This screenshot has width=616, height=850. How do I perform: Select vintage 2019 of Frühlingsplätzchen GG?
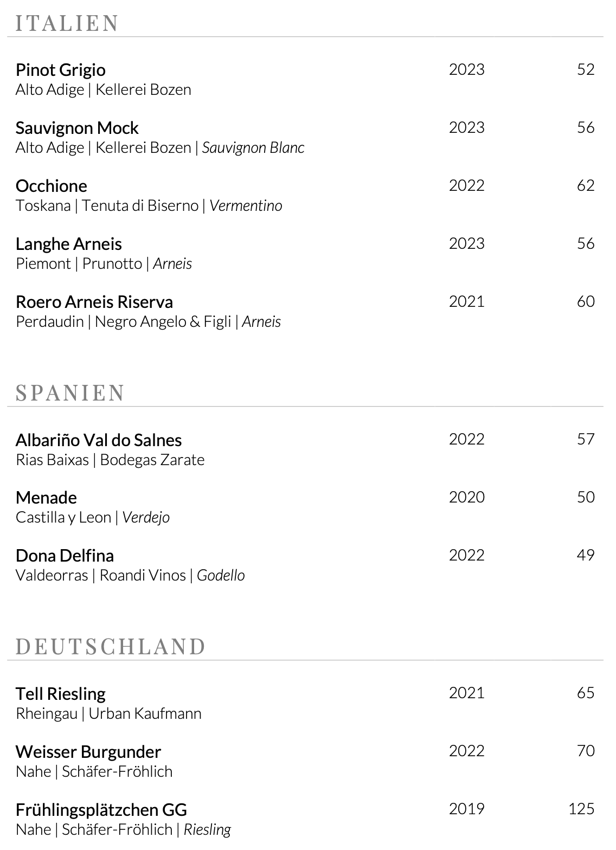pos(466,809)
